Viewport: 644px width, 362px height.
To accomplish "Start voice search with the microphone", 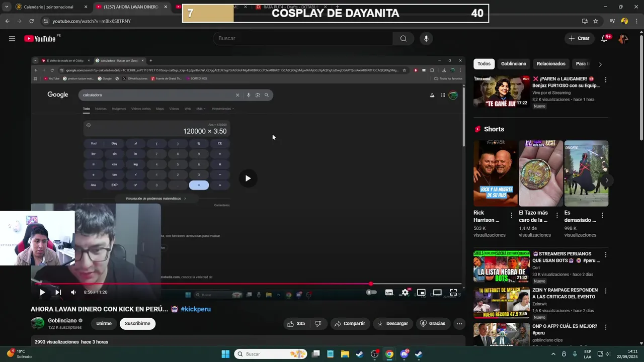I will coord(426,39).
